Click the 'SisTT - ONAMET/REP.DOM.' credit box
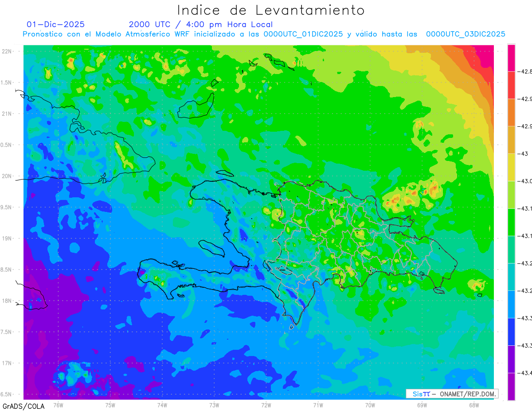The image size is (532, 411). pos(452,394)
